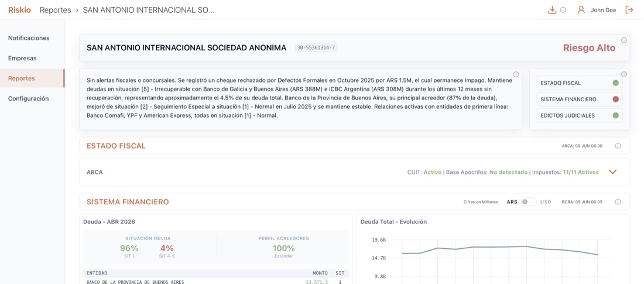Click the CUIT Activo status text
Image resolution: width=644 pixels, height=284 pixels.
[x=426, y=172]
